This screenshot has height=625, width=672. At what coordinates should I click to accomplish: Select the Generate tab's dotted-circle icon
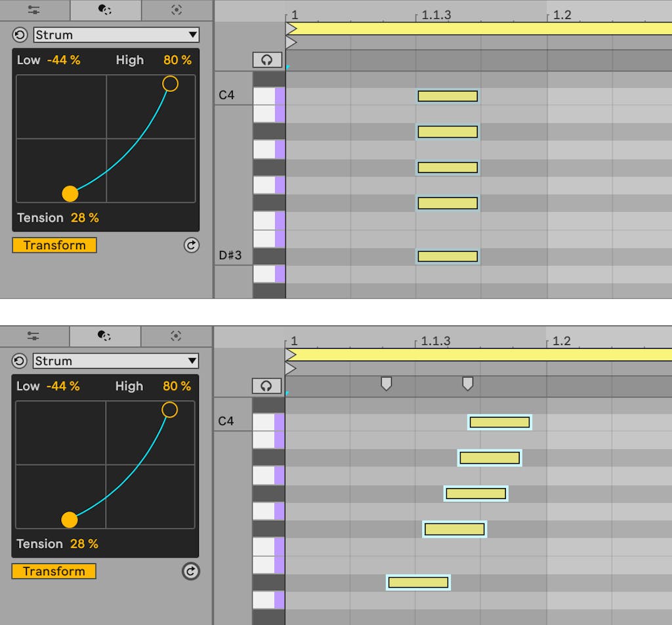point(175,10)
